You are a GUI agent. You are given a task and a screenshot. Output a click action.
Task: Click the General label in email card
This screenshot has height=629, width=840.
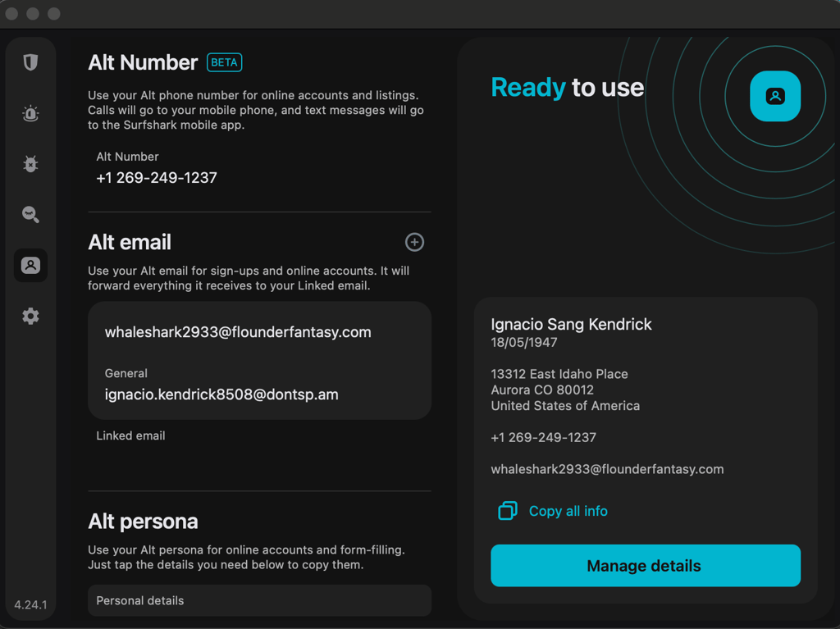click(x=126, y=373)
